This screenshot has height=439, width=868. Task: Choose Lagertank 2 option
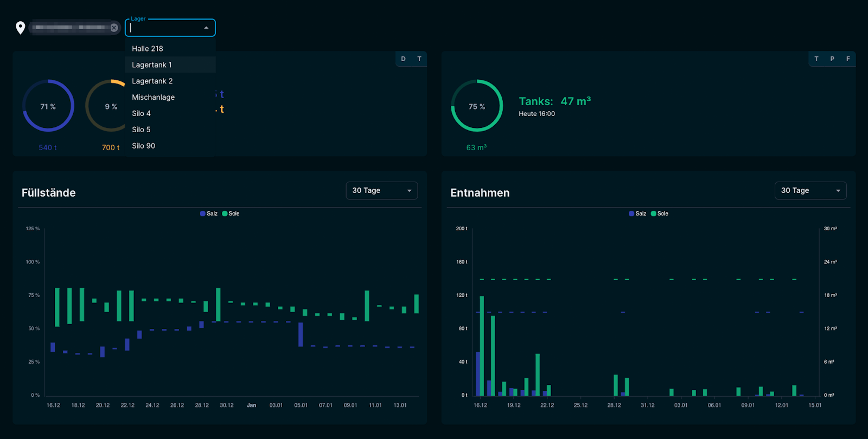(x=170, y=81)
